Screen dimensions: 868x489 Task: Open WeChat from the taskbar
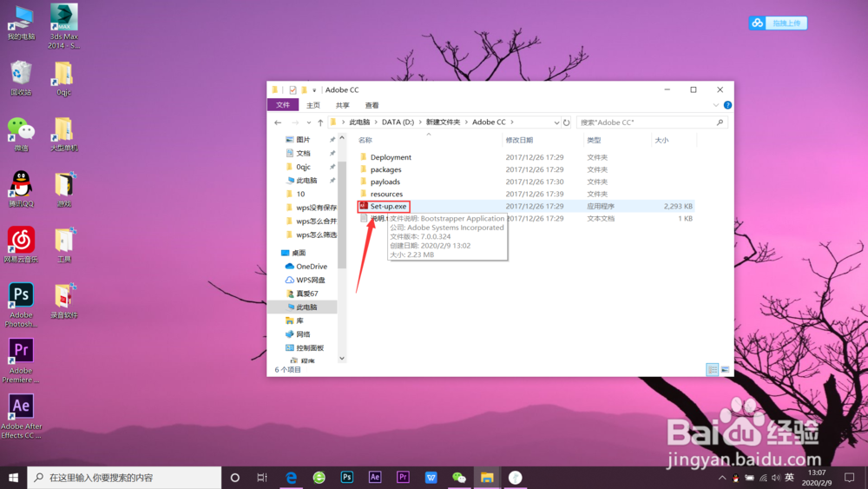coord(459,478)
